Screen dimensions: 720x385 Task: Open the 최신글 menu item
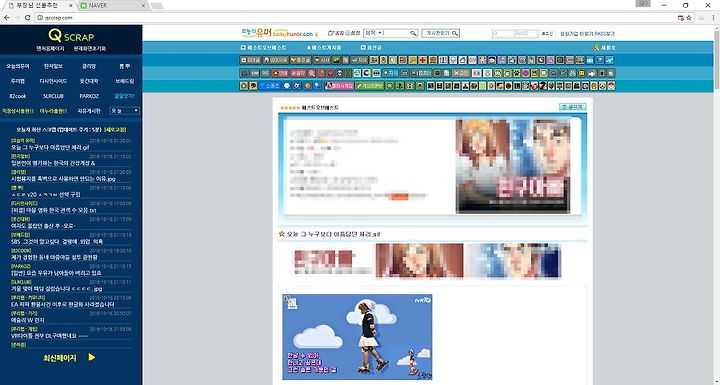371,47
